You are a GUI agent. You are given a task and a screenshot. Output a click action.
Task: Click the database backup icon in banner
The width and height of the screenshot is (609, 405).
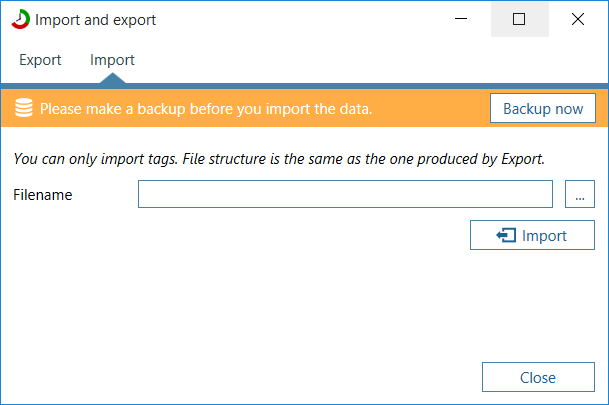tap(24, 108)
